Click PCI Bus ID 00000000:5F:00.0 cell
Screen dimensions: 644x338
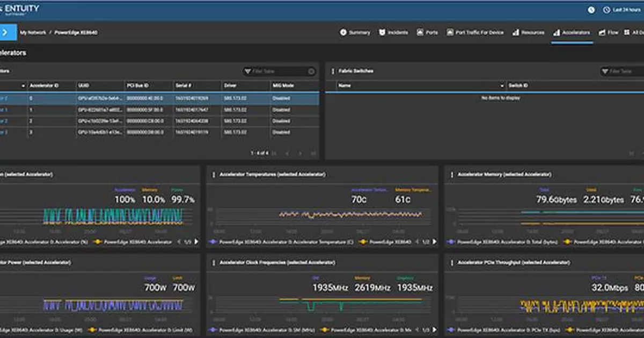pyautogui.click(x=149, y=110)
